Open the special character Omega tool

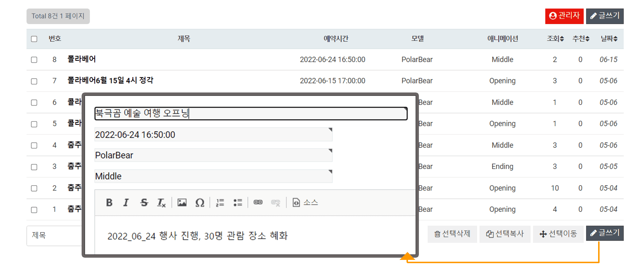pyautogui.click(x=200, y=203)
